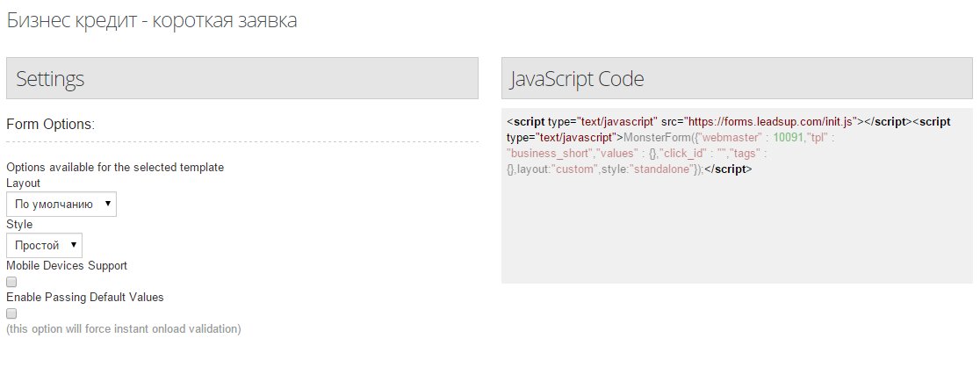980x367 pixels.
Task: Click the 'Options available for the selected template' text
Action: 115,167
